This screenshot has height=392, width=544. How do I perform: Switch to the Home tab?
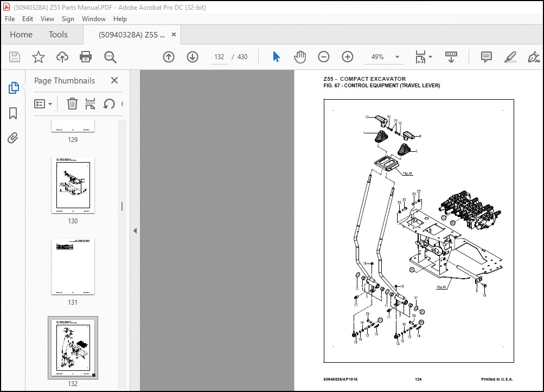click(21, 35)
